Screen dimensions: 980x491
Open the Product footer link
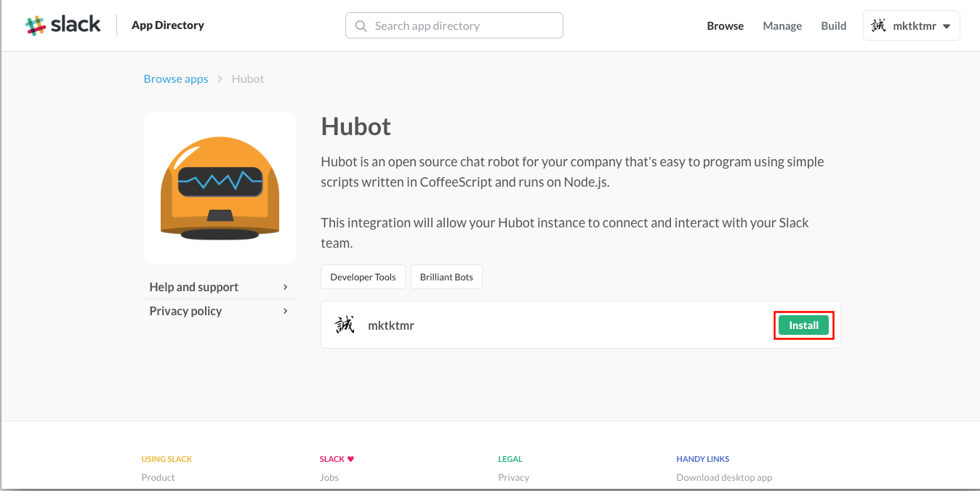pos(158,477)
